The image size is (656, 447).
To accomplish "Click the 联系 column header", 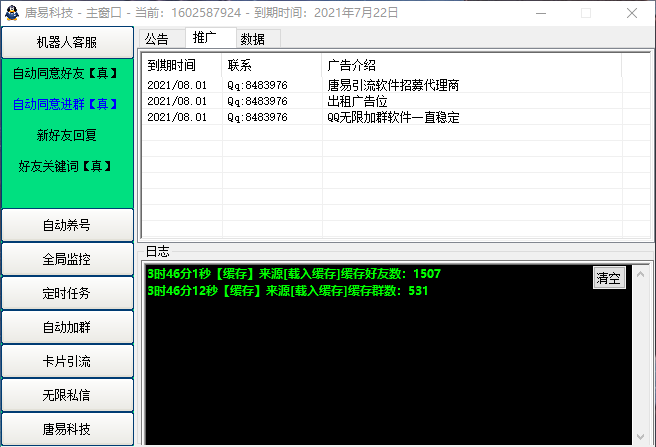I will (x=272, y=65).
